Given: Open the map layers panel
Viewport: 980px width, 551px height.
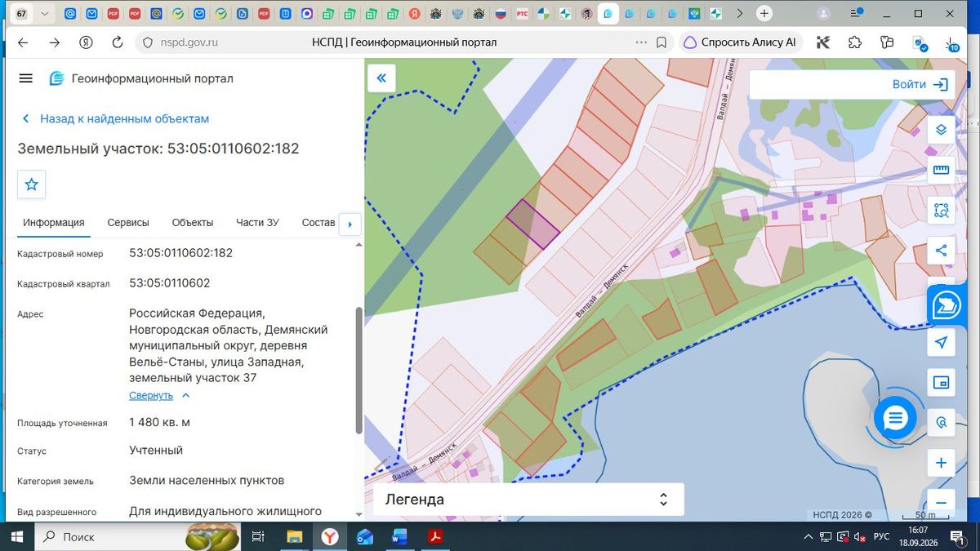Looking at the screenshot, I should [941, 130].
